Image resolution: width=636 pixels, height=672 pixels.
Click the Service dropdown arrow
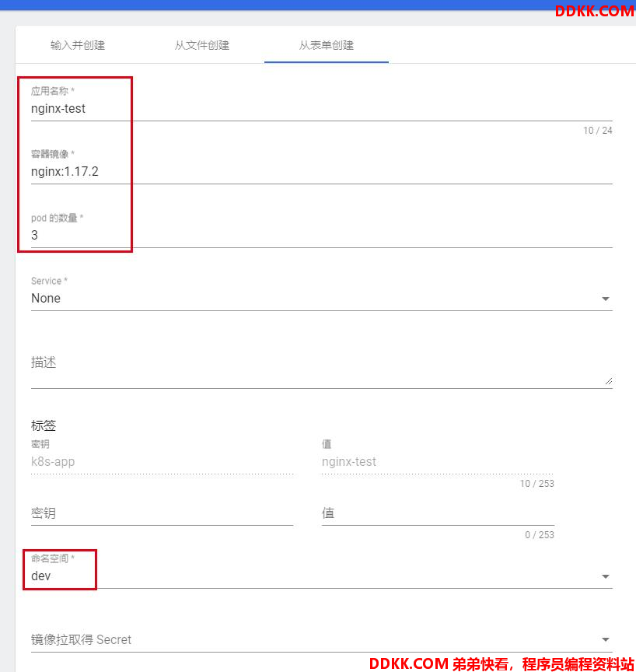click(x=605, y=299)
